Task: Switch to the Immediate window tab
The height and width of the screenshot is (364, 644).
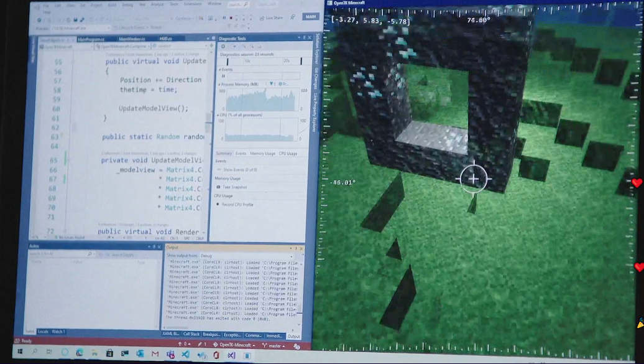Action: pos(274,335)
